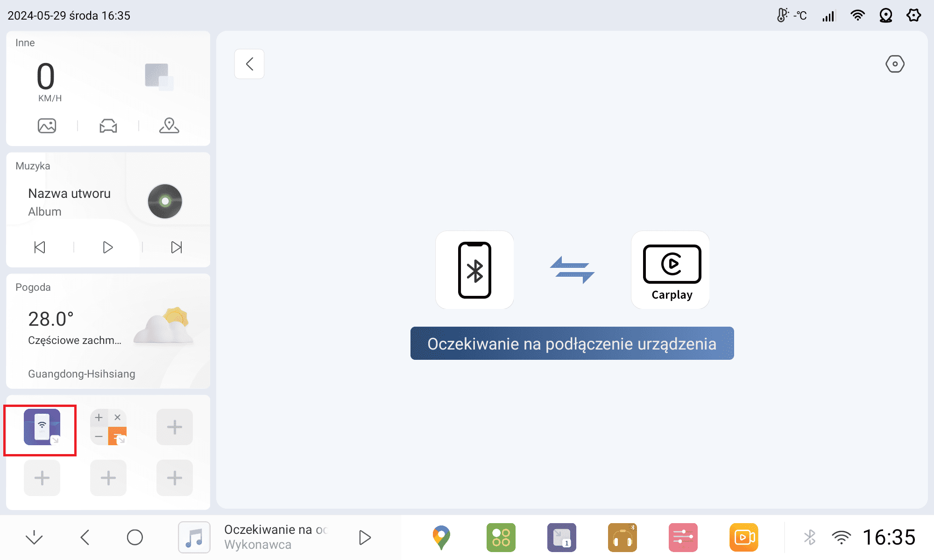Skip to previous track in Muzyka widget
This screenshot has height=560, width=934.
coord(40,247)
